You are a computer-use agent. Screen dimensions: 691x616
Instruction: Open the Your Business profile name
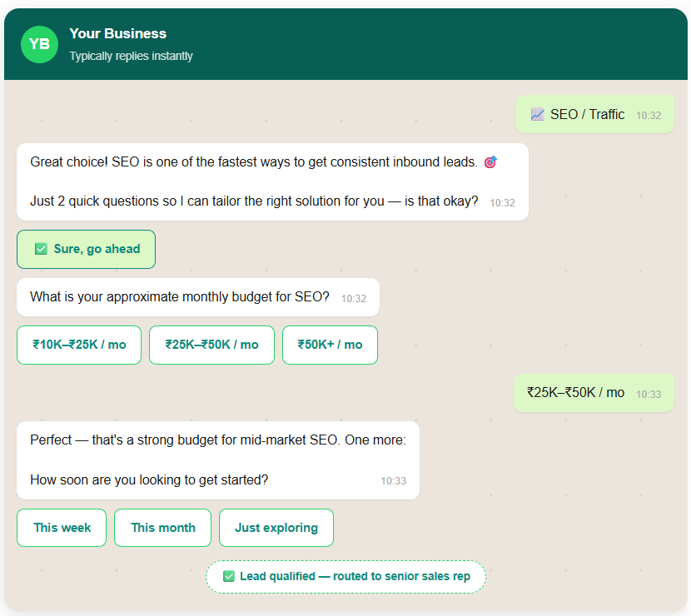[117, 34]
